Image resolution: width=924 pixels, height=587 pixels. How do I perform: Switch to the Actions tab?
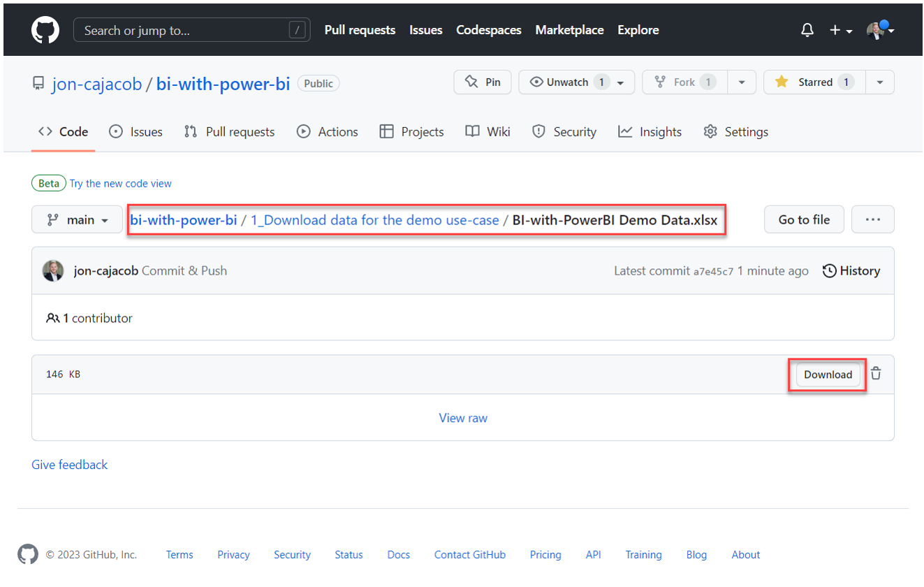point(328,131)
